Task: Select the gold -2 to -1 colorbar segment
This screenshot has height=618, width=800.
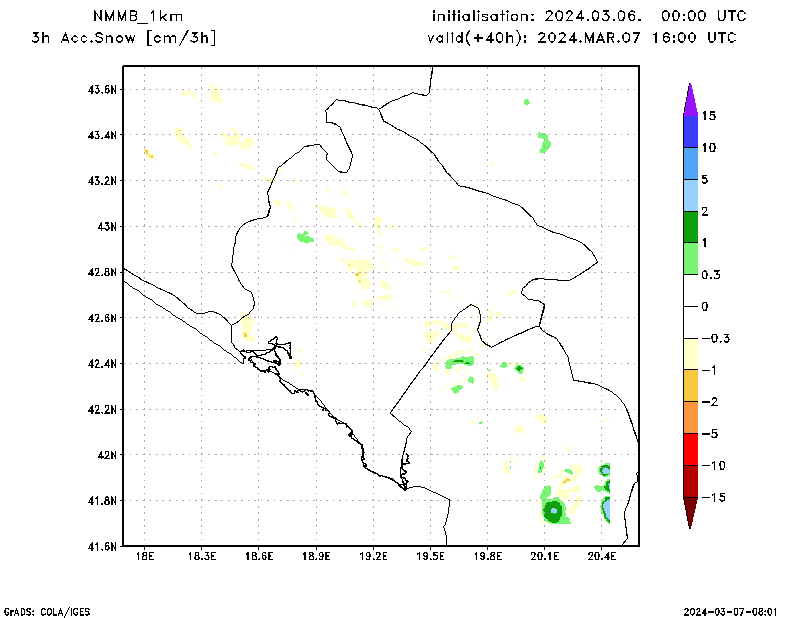Action: [x=690, y=386]
